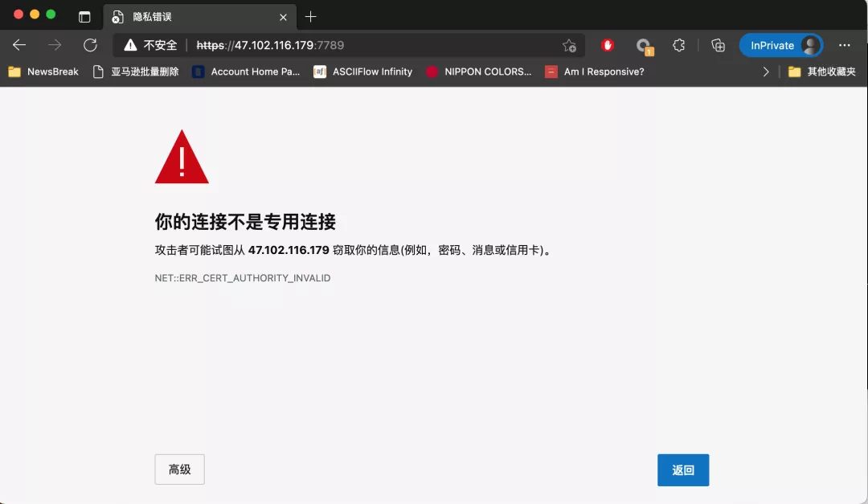Open the InPrivate profile button
Screen dimensions: 868x504
(781, 45)
